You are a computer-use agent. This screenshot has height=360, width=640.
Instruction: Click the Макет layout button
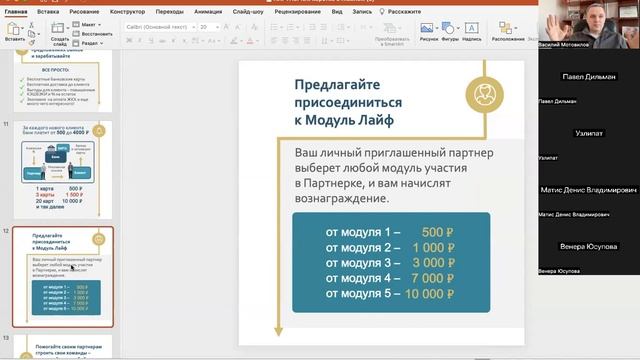click(x=86, y=24)
